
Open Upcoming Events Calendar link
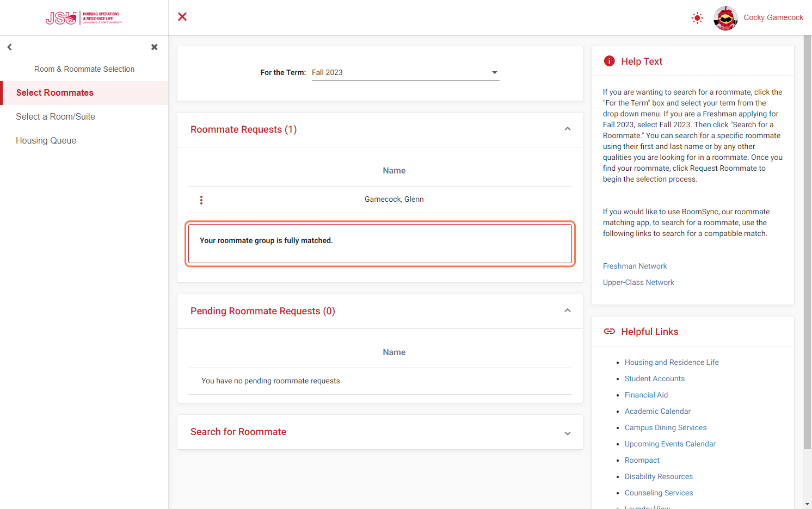pyautogui.click(x=670, y=444)
